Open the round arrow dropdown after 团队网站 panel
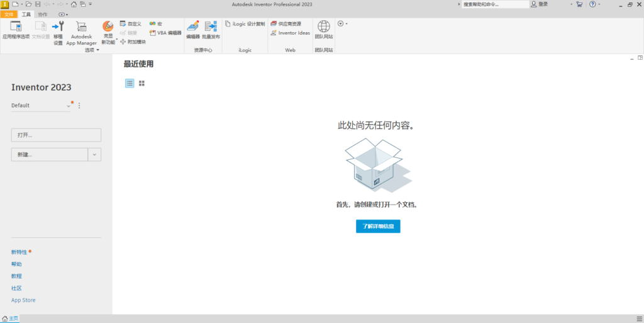 point(342,24)
